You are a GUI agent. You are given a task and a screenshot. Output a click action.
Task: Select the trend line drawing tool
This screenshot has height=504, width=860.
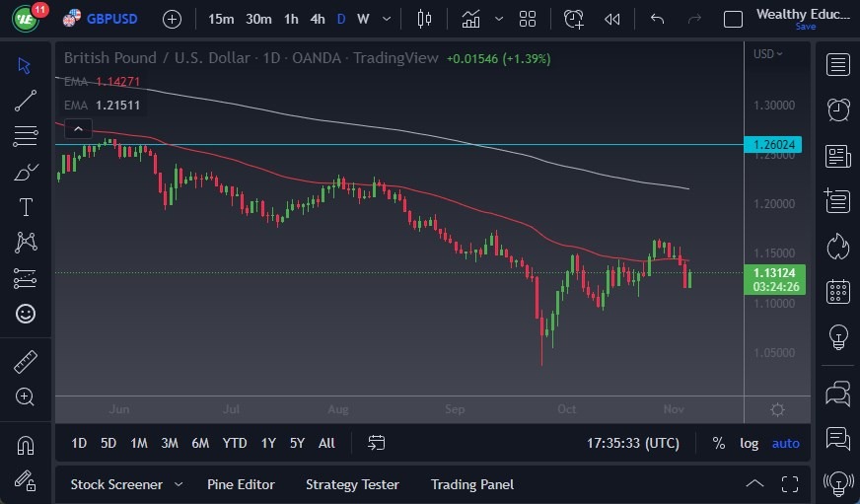click(x=26, y=100)
